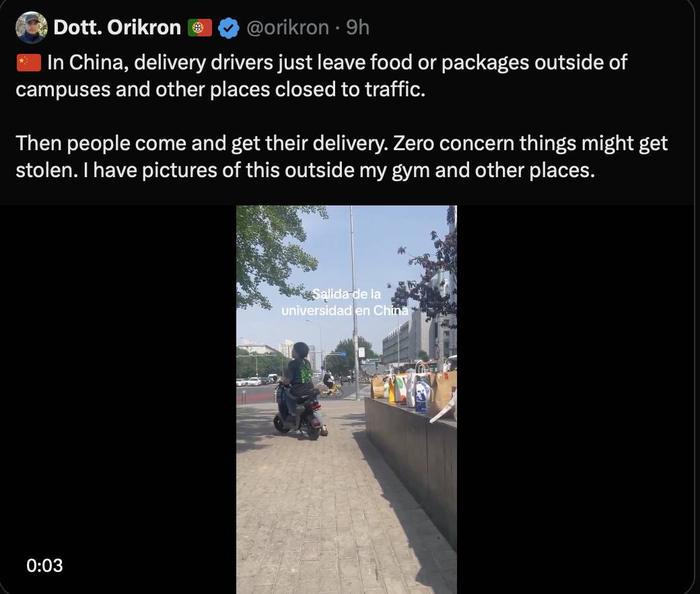This screenshot has width=700, height=594.
Task: Open the @orikron handle link
Action: [287, 28]
